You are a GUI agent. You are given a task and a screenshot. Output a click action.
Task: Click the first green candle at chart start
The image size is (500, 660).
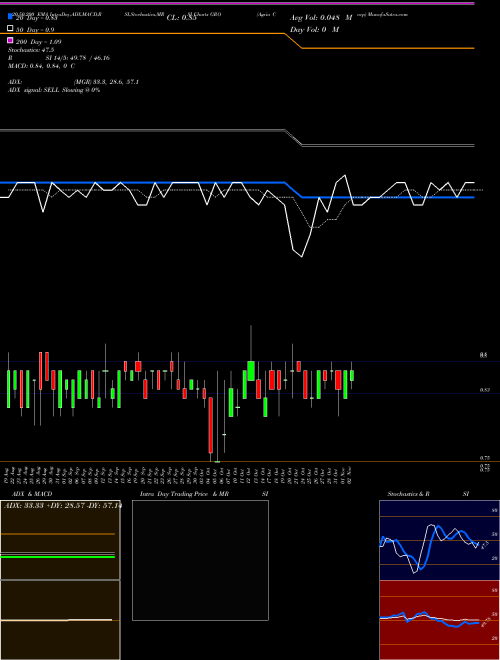[8, 389]
